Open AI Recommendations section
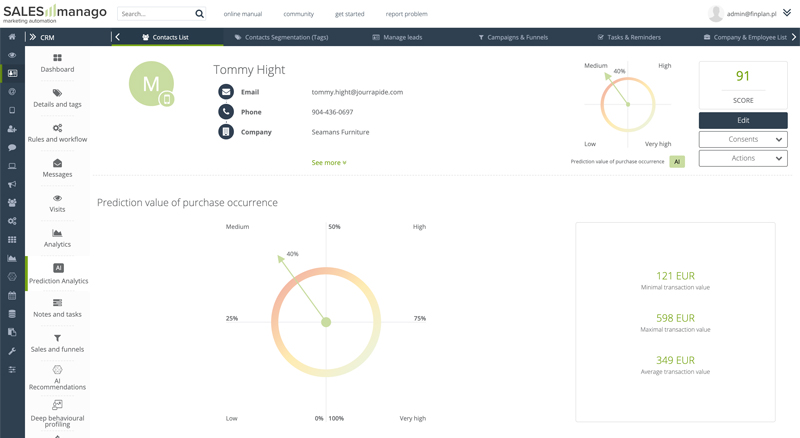 coord(58,378)
